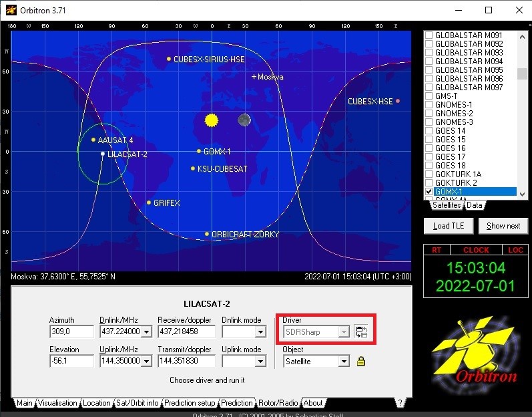Image resolution: width=532 pixels, height=417 pixels.
Task: Open the Uplink mode dropdown
Action: point(260,362)
